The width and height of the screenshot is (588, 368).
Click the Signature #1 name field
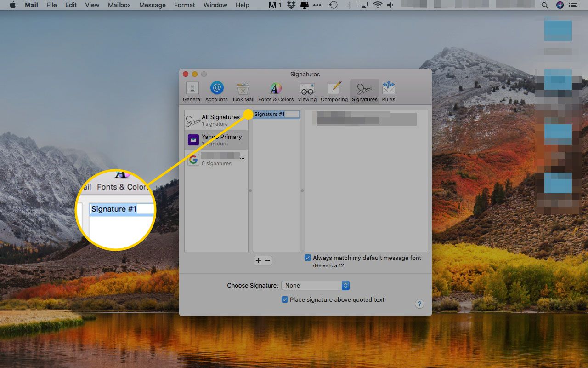pos(276,114)
